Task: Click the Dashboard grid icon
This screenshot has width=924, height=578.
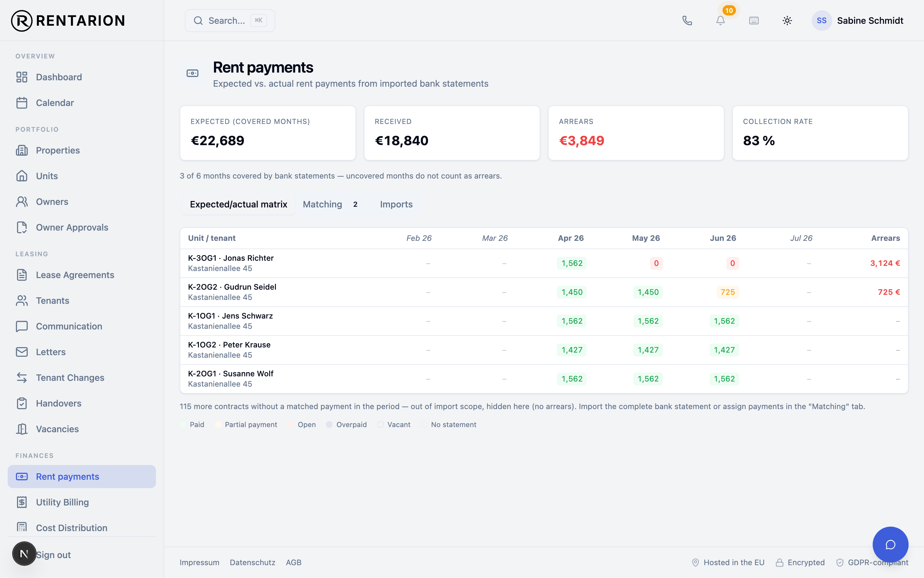Action: (22, 77)
